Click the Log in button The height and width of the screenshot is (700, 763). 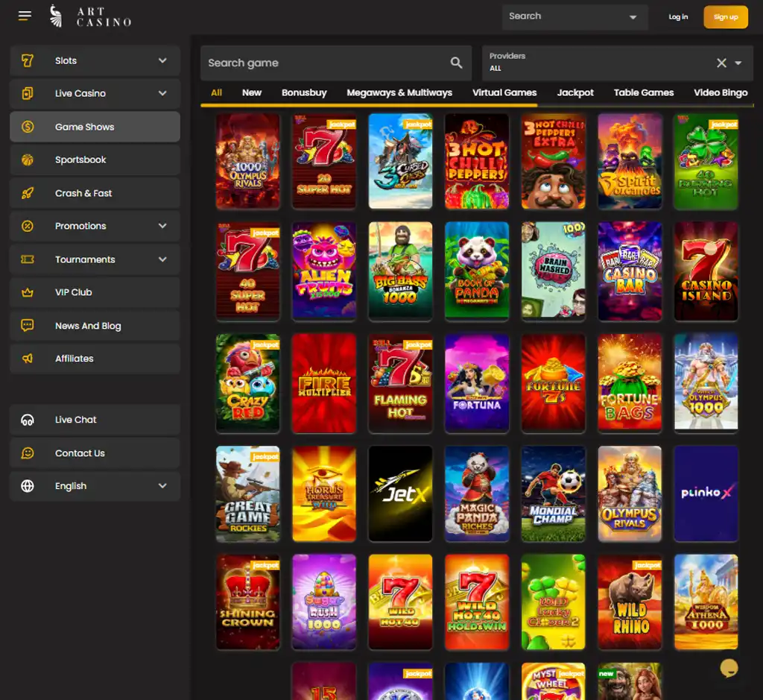tap(678, 17)
